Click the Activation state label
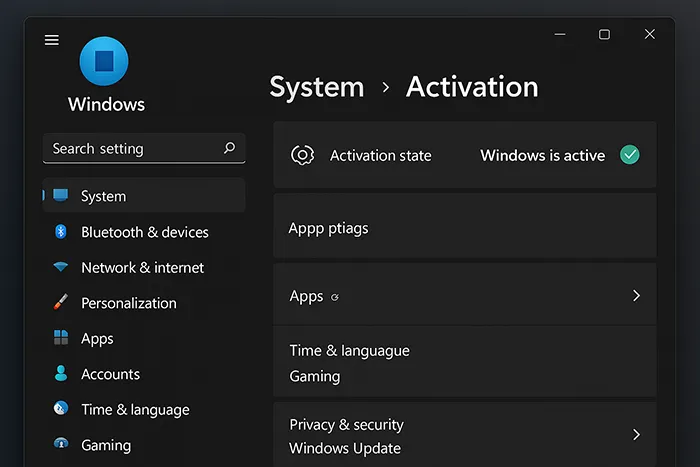The height and width of the screenshot is (467, 700). 381,155
